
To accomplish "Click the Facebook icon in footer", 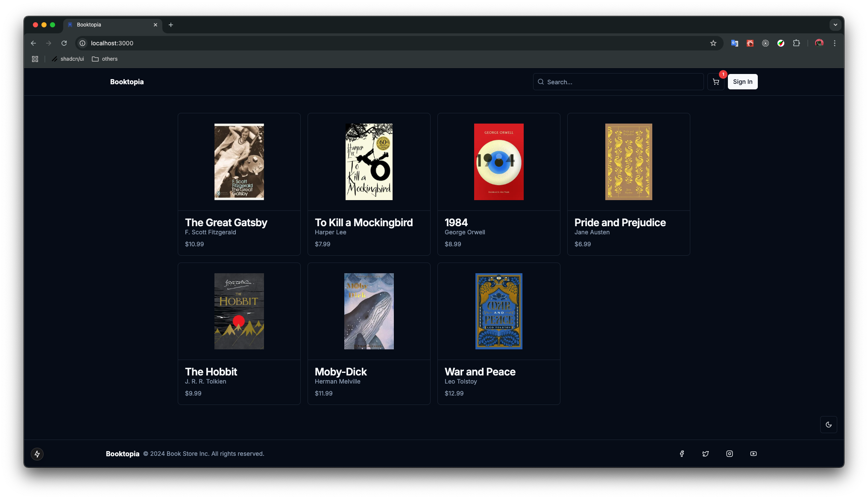I will 682,454.
